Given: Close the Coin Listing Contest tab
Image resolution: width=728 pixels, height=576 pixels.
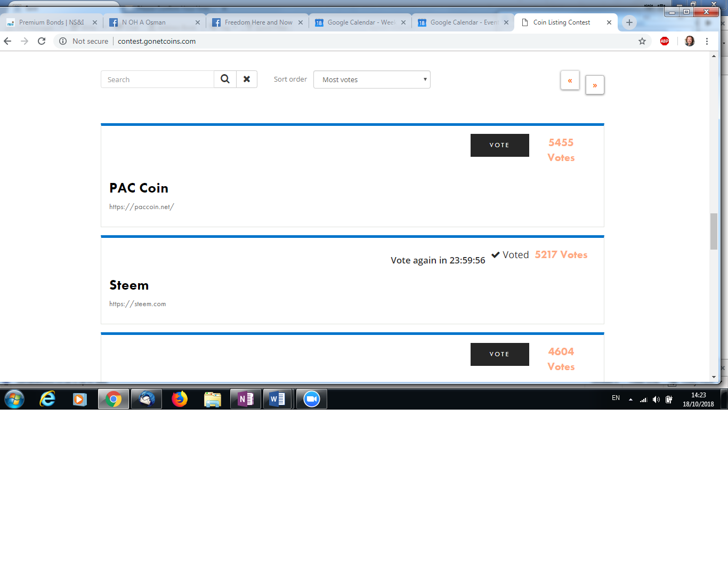Looking at the screenshot, I should click(x=609, y=22).
